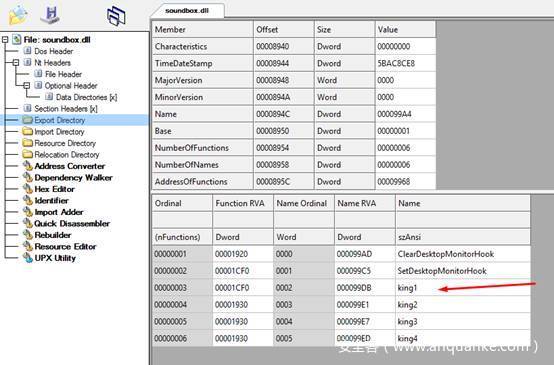Select Import Directory in the tree

(x=59, y=132)
